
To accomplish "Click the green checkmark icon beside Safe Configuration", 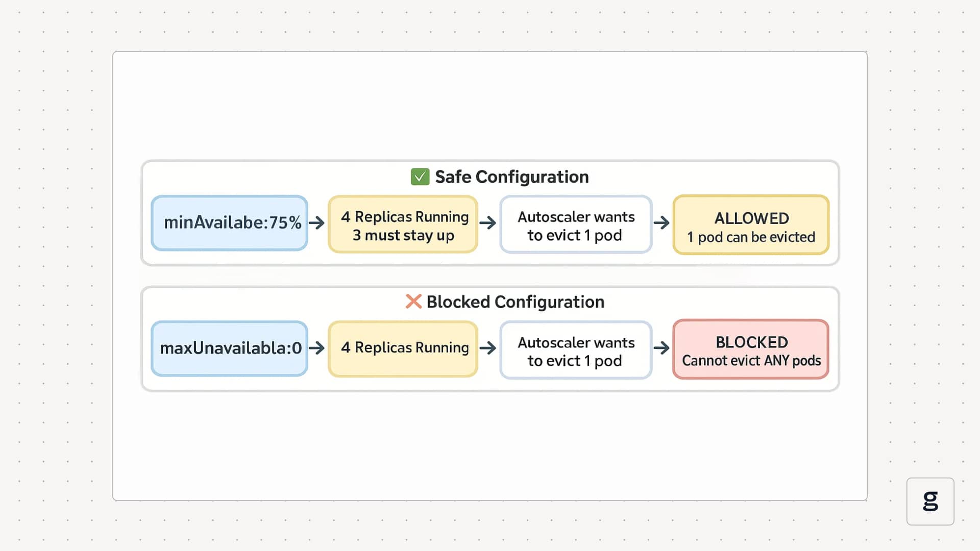I will tap(420, 177).
